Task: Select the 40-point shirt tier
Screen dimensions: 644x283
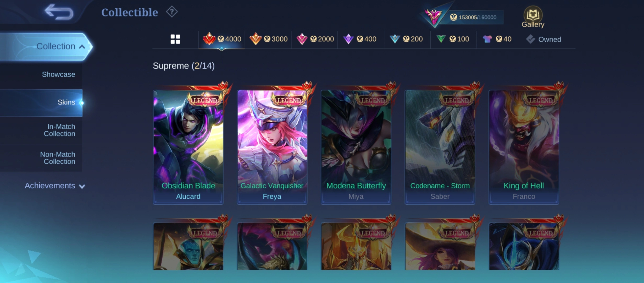Action: tap(497, 39)
